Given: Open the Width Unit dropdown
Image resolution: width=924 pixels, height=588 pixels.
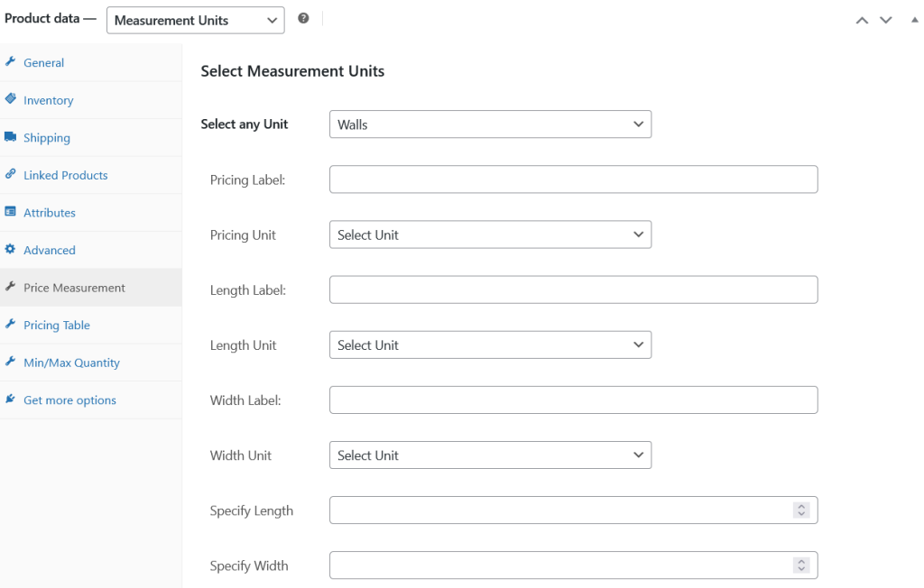Looking at the screenshot, I should point(490,455).
